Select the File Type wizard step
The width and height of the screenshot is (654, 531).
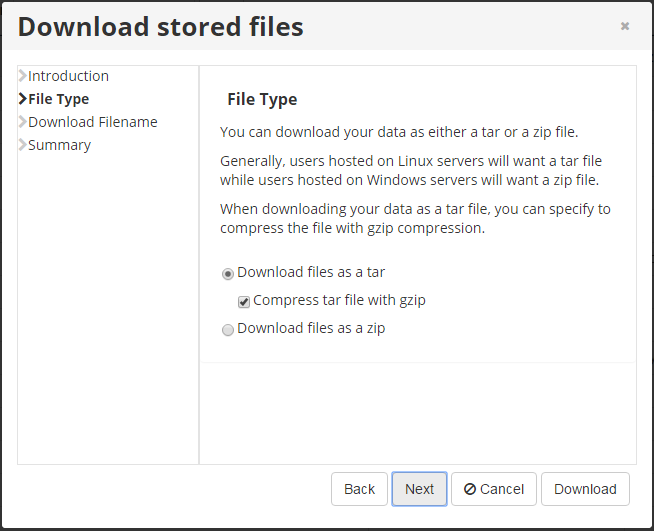tap(59, 99)
